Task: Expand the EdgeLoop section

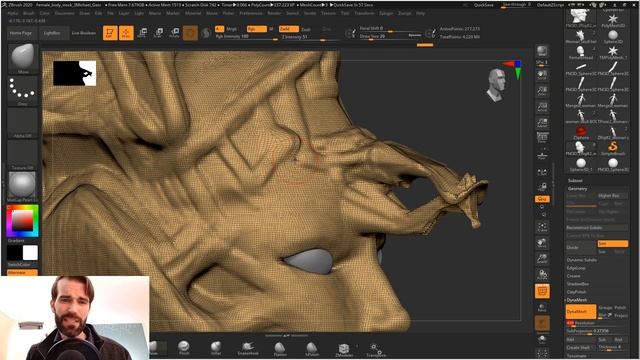Action: pyautogui.click(x=576, y=268)
